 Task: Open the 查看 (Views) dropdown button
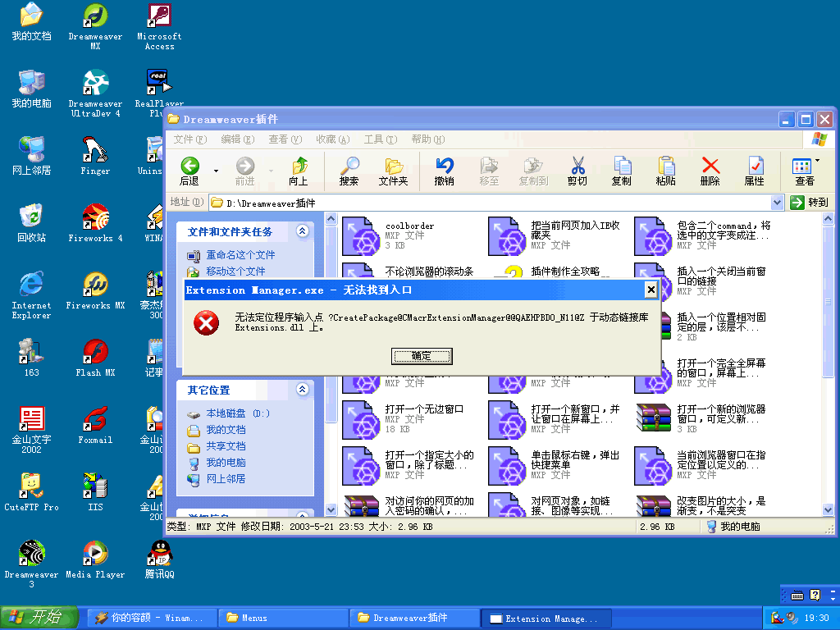(x=805, y=171)
